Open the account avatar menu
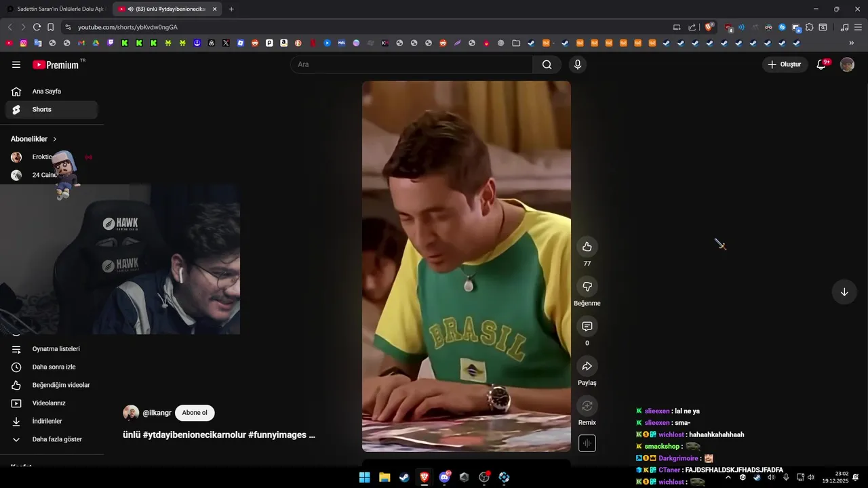 847,64
